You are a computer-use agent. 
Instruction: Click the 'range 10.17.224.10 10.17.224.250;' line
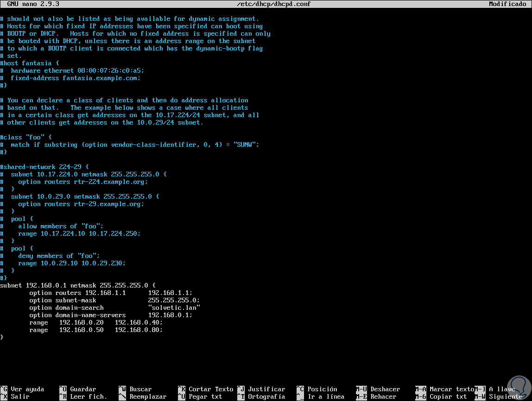[x=70, y=234]
